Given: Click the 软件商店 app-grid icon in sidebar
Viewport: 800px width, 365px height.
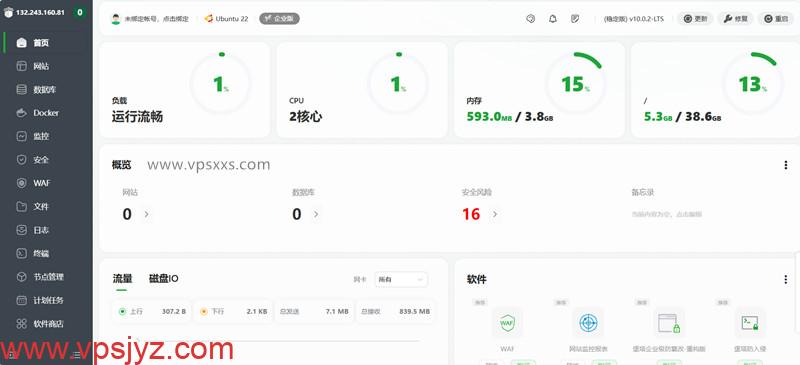Looking at the screenshot, I should tap(21, 324).
